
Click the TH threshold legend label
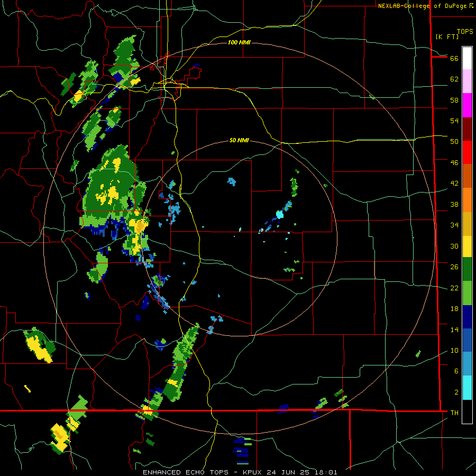pyautogui.click(x=454, y=413)
